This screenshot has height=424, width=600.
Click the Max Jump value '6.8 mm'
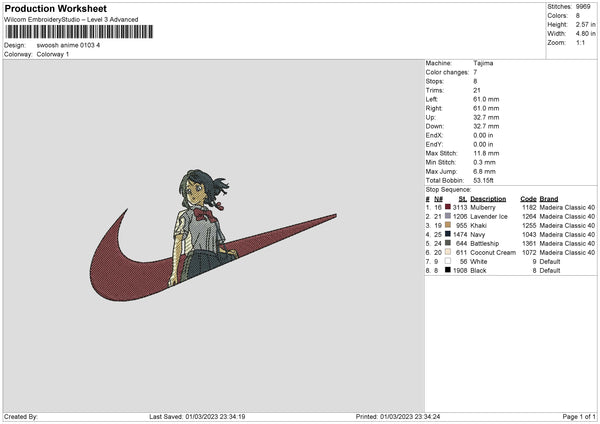pyautogui.click(x=484, y=171)
